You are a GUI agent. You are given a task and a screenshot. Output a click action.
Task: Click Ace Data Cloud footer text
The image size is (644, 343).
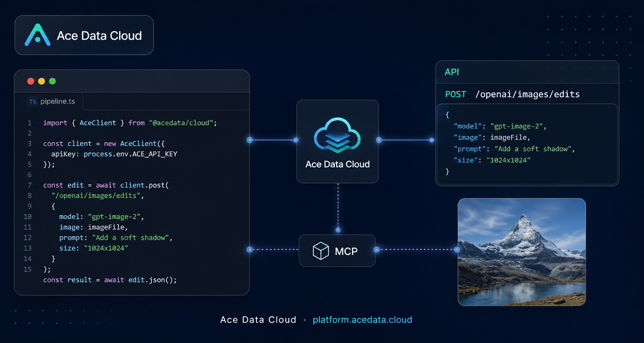pos(258,320)
